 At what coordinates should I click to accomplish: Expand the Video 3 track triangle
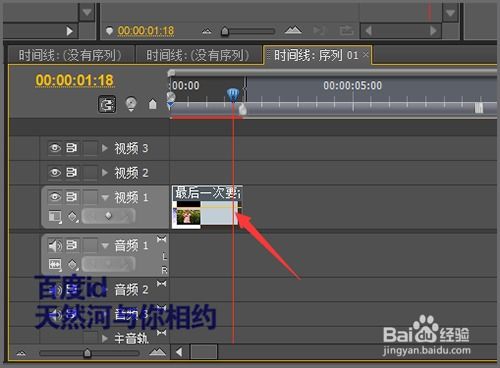coord(105,148)
